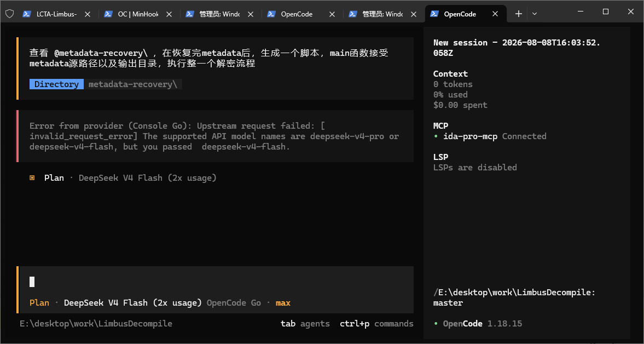The width and height of the screenshot is (644, 344).
Task: Click the green dot beside OpenCode version
Action: pos(436,324)
